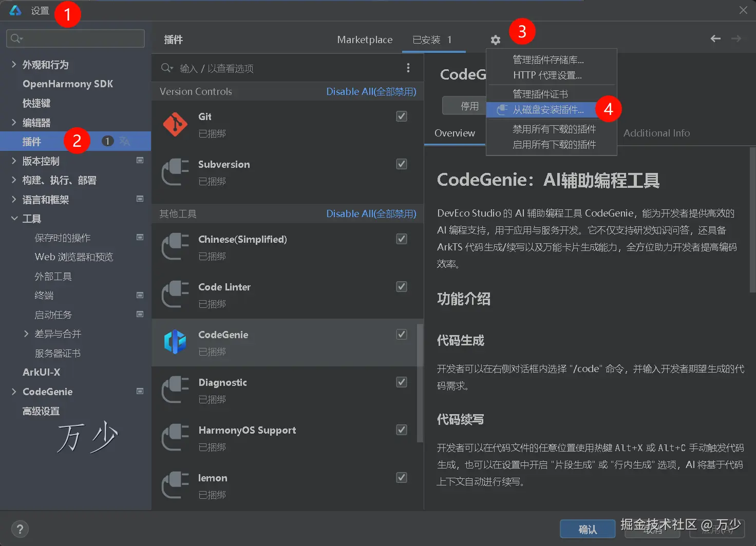Toggle the Code Linter plugin checkbox

click(x=402, y=287)
